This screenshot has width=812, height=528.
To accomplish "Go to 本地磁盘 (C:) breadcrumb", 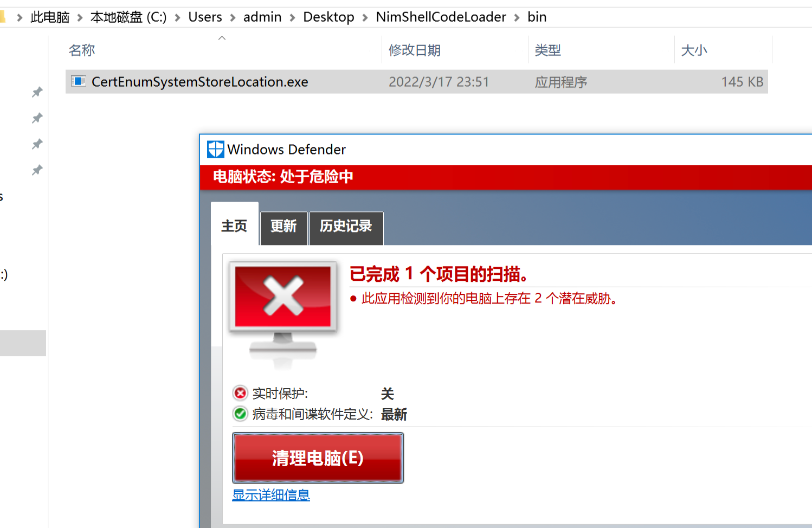I will [x=128, y=17].
